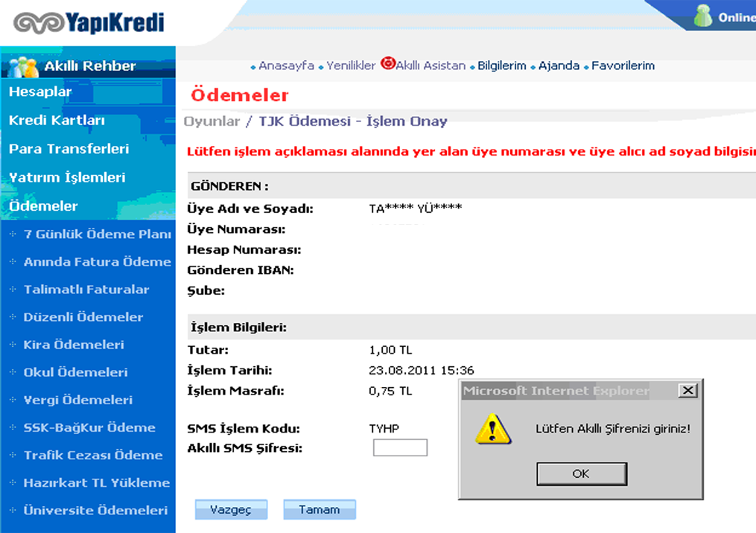The width and height of the screenshot is (756, 533).
Task: Open Vergi Ödemeleri submenu item
Action: 78,400
